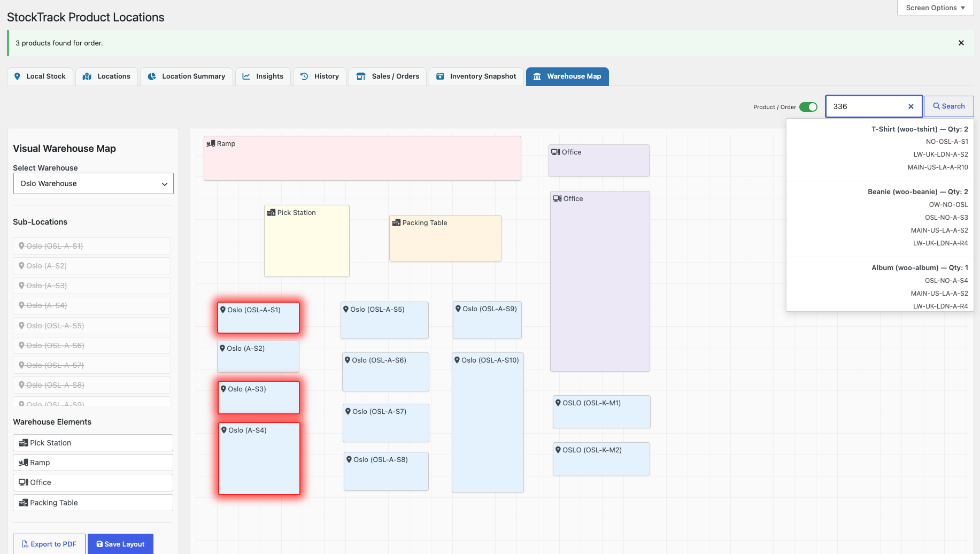Dismiss the products found notice
980x554 pixels.
(961, 43)
